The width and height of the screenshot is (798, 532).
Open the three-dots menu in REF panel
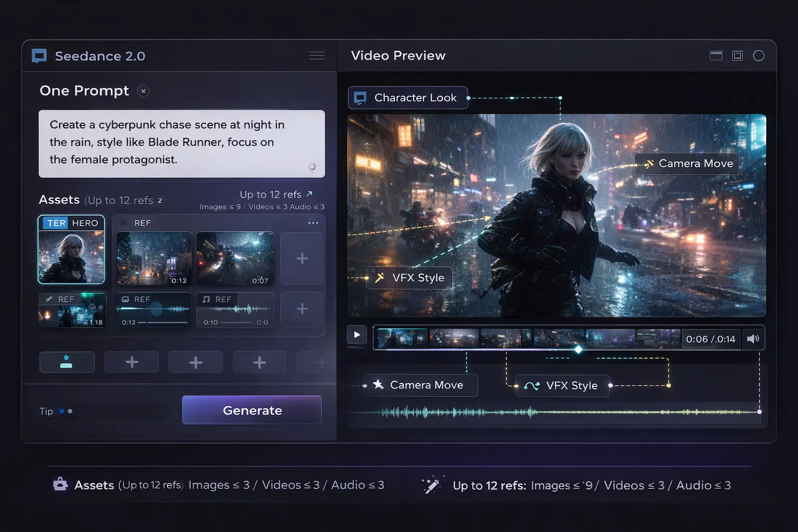click(x=313, y=223)
